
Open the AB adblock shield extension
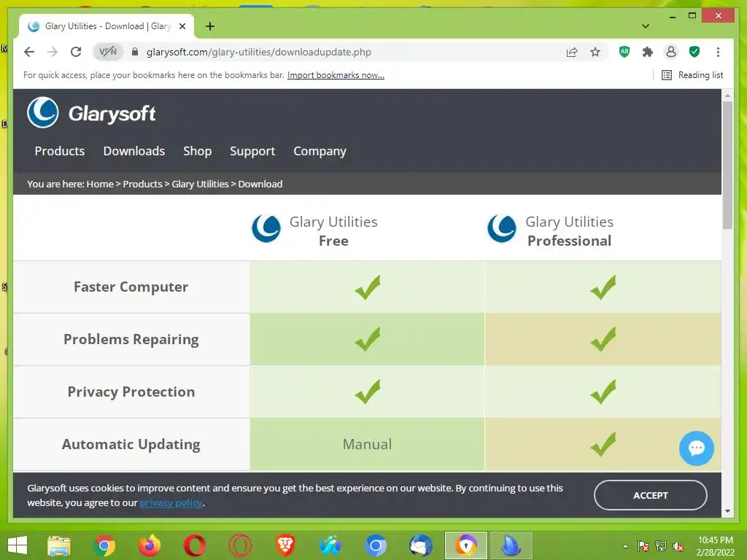click(x=624, y=52)
